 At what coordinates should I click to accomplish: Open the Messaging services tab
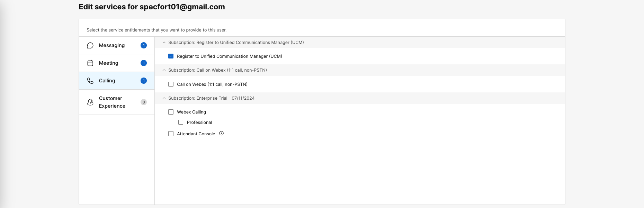point(112,45)
